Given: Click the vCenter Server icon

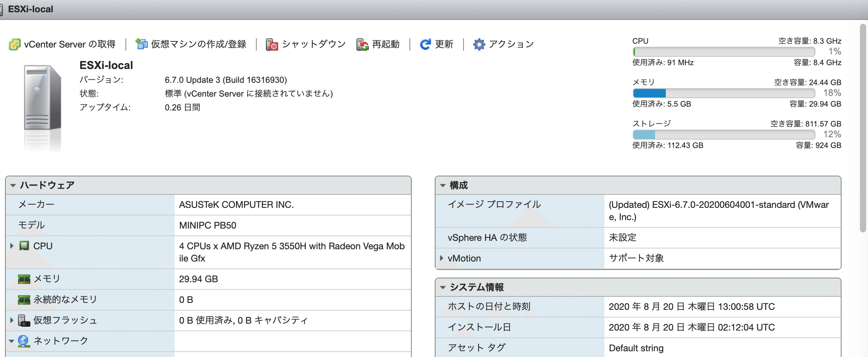Looking at the screenshot, I should point(15,44).
